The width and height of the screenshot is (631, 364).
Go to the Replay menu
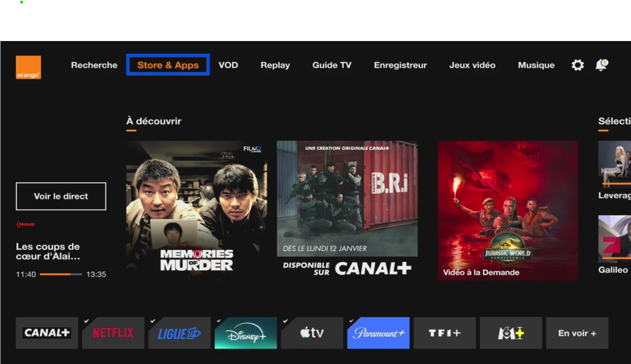click(275, 65)
